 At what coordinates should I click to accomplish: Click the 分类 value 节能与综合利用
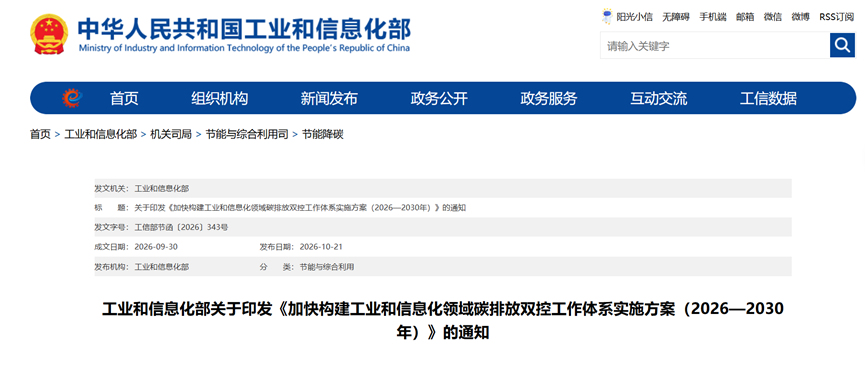click(327, 267)
